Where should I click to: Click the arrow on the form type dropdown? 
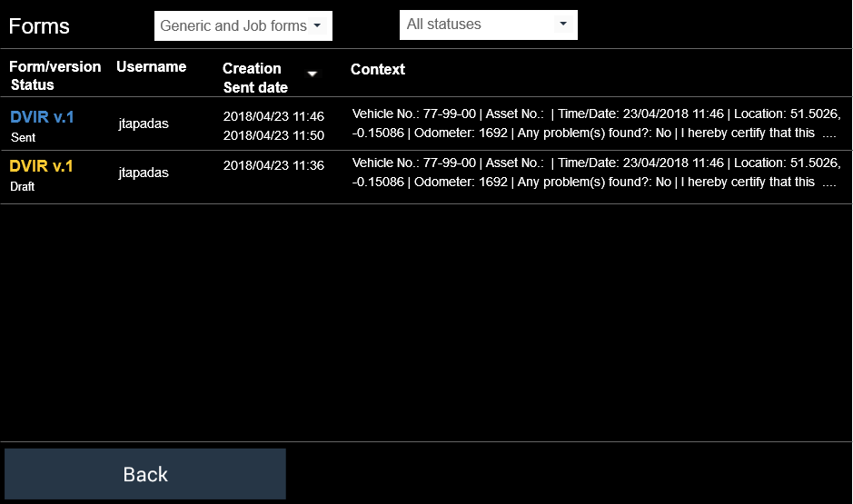pos(317,26)
